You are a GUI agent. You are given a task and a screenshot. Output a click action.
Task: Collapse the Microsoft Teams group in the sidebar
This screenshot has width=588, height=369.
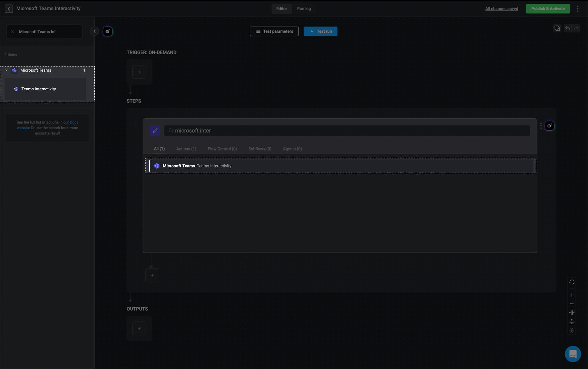click(6, 70)
